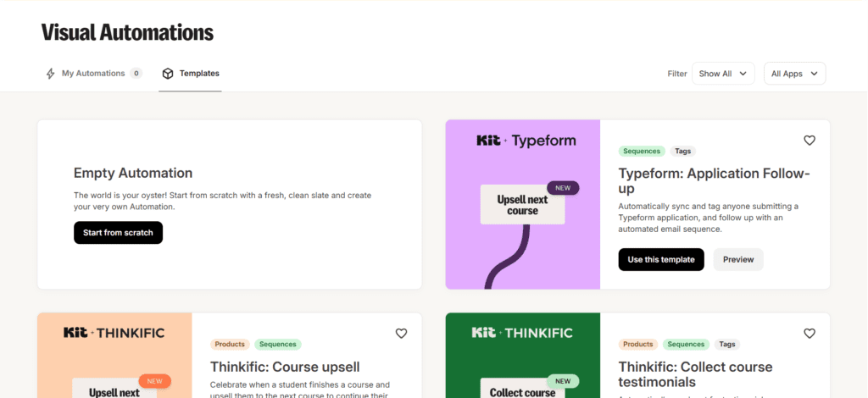This screenshot has height=398, width=868.
Task: Click the Empty Automation heading
Action: (x=133, y=173)
